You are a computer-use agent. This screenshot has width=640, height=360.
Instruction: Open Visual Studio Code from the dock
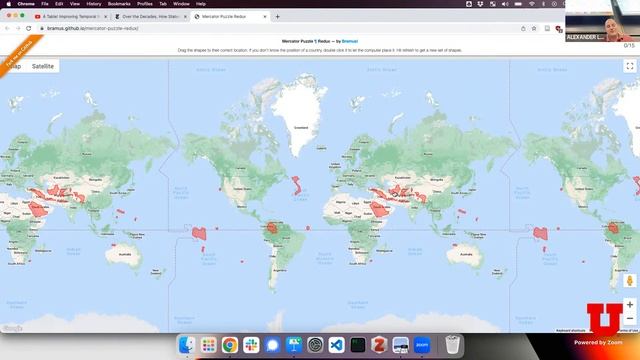(x=336, y=345)
